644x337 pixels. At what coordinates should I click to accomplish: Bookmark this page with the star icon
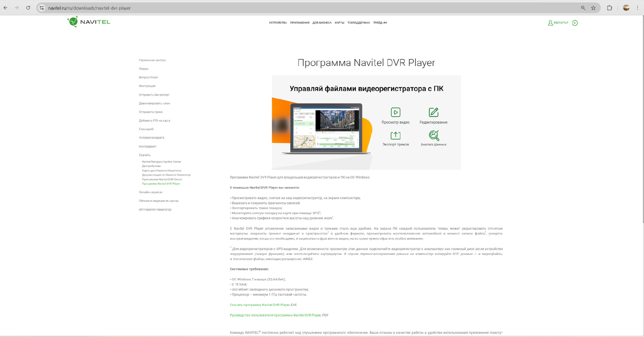tap(594, 8)
